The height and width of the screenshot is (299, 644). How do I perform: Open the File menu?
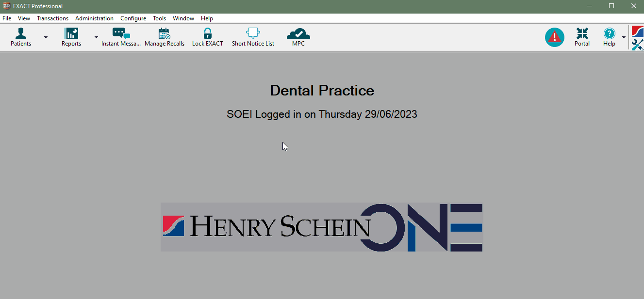click(7, 18)
